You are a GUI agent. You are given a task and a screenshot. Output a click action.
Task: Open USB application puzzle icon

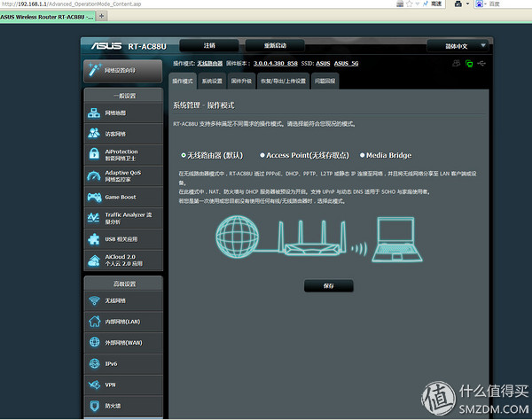(94, 239)
